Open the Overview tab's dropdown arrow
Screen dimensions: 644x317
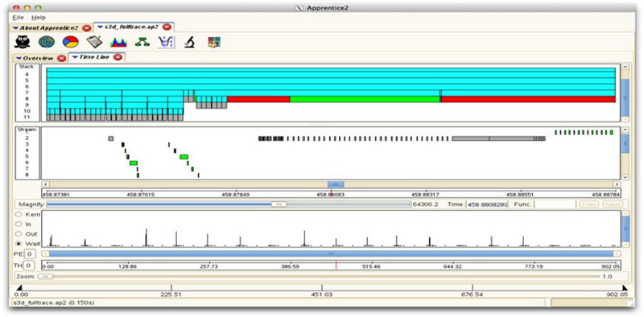coord(19,58)
